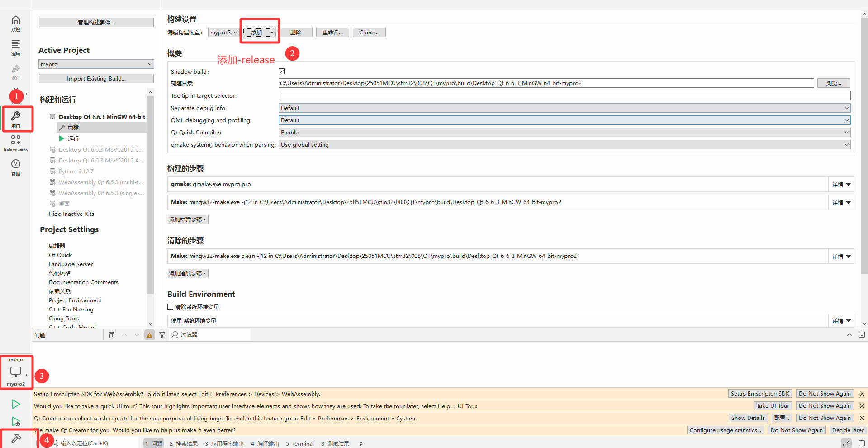
Task: Maximize the Issues output pane
Action: 862,335
